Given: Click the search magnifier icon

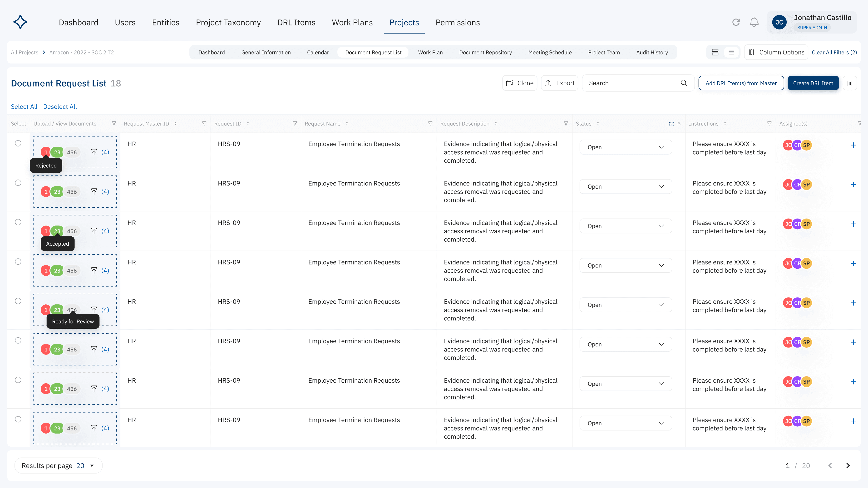Looking at the screenshot, I should pos(684,83).
